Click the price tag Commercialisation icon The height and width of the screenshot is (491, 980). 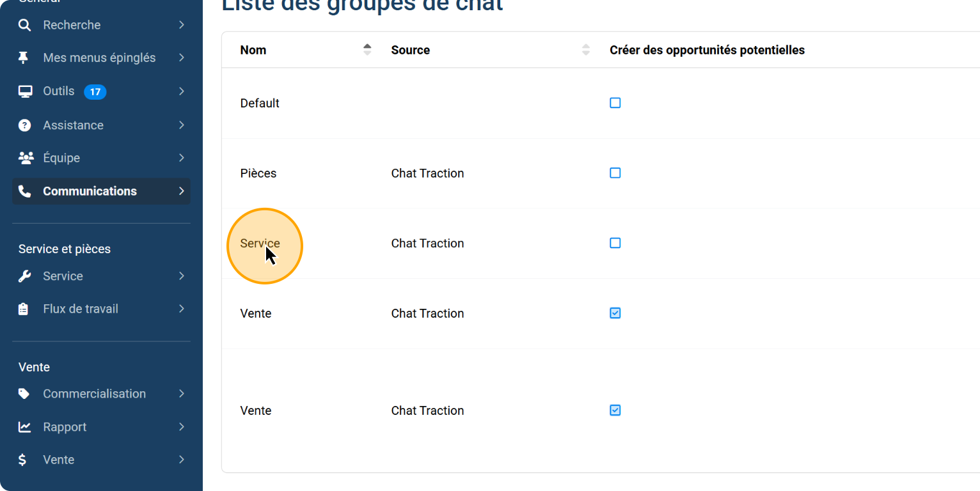(24, 394)
